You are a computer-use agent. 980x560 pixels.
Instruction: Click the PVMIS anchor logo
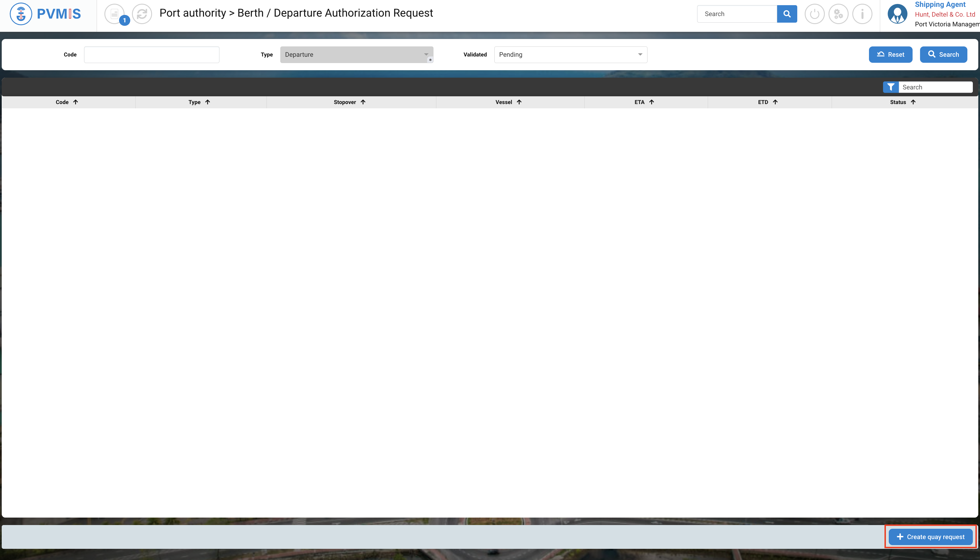click(x=21, y=14)
